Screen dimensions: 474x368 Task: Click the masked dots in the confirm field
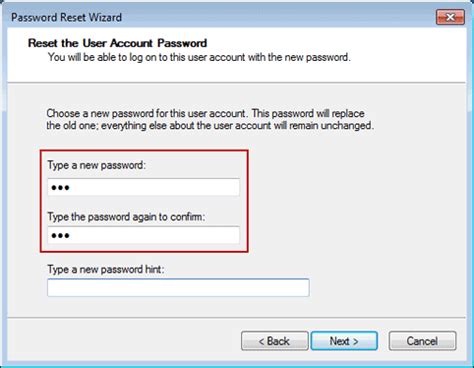[60, 236]
